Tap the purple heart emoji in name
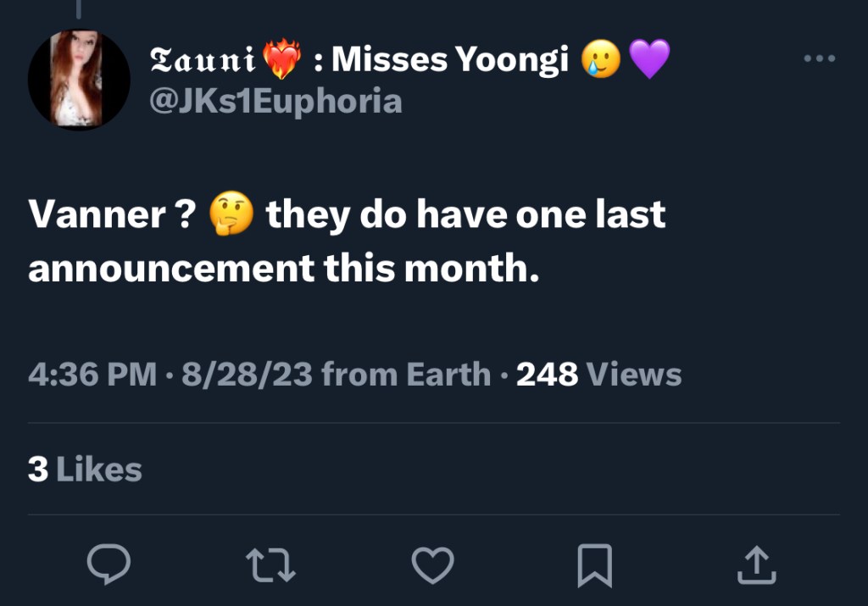The image size is (868, 606). 648,58
